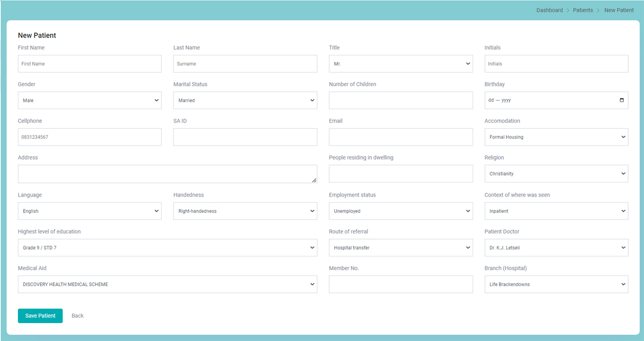Expand the Gender dropdown

[90, 101]
